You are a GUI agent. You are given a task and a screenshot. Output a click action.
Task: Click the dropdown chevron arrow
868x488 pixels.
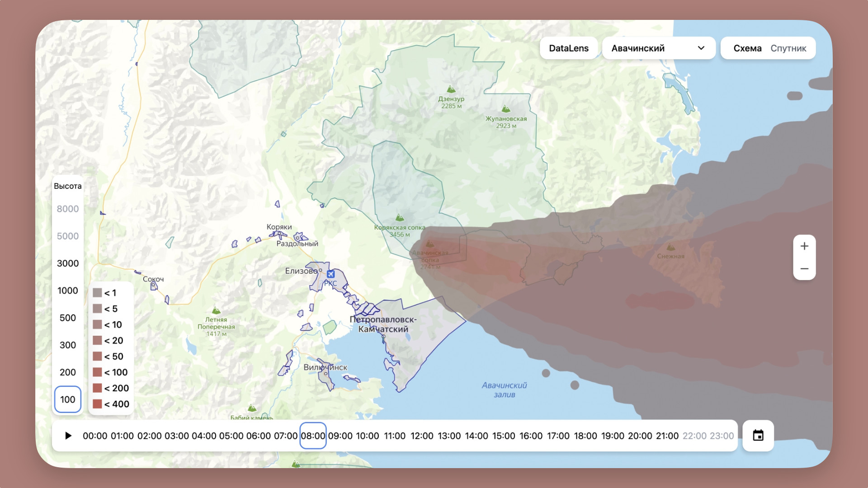(701, 48)
